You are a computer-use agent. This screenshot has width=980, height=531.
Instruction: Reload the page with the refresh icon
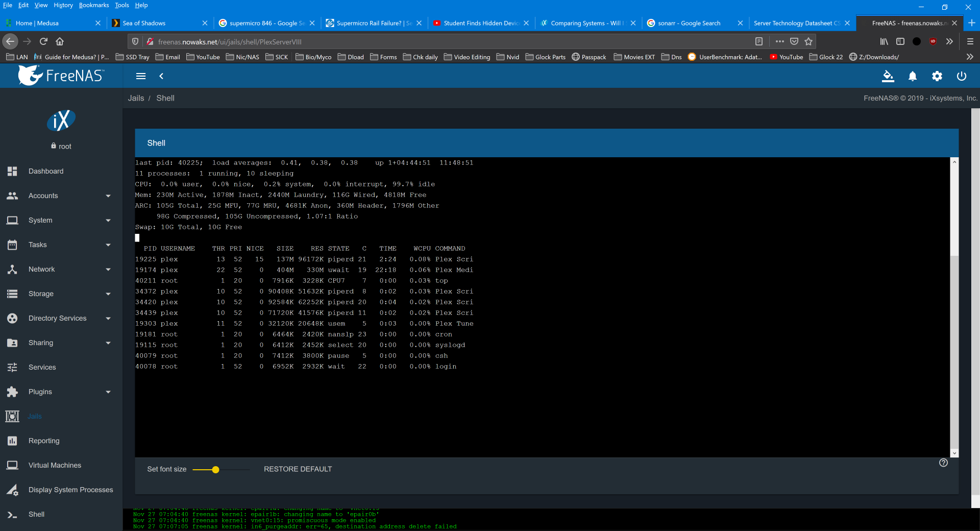point(43,41)
